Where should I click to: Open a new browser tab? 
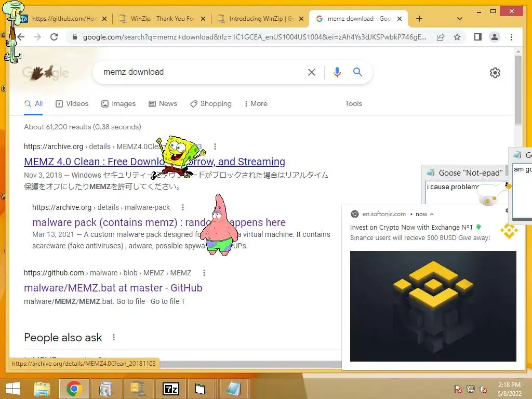[419, 19]
